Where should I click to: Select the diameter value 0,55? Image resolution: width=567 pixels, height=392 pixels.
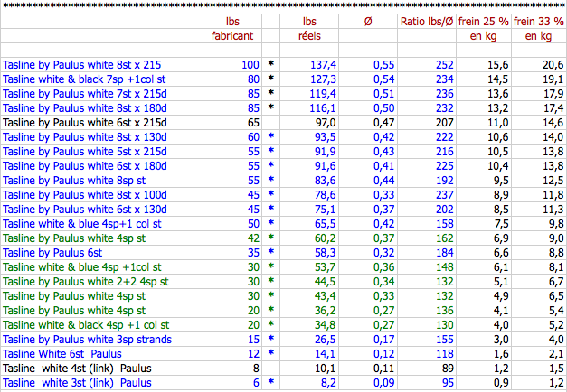[383, 65]
